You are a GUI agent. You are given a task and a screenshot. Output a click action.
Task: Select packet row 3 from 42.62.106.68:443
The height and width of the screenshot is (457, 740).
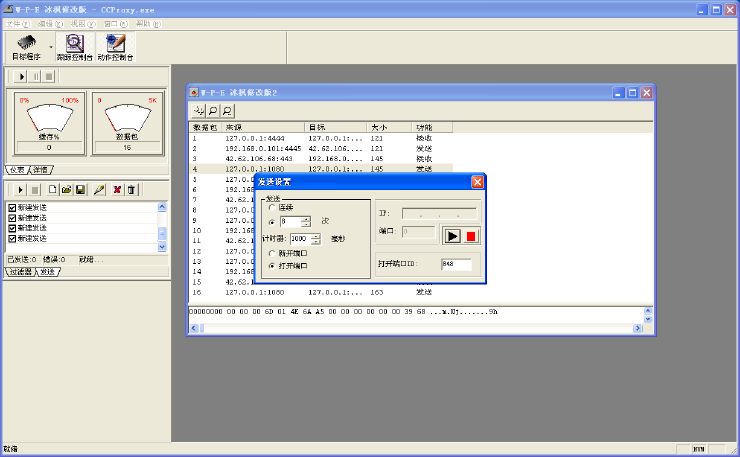(321, 159)
